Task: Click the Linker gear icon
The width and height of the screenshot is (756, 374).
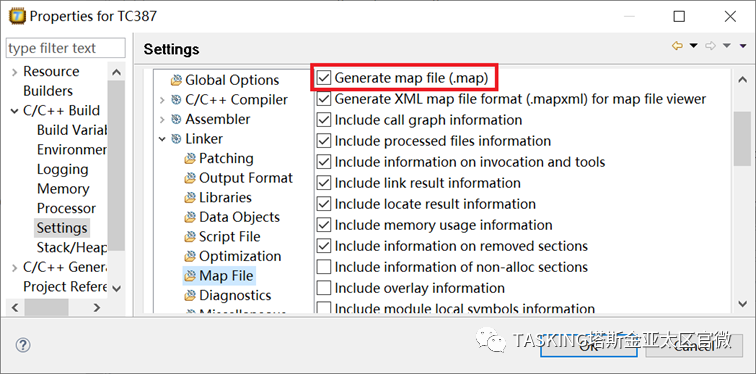Action: tap(176, 139)
